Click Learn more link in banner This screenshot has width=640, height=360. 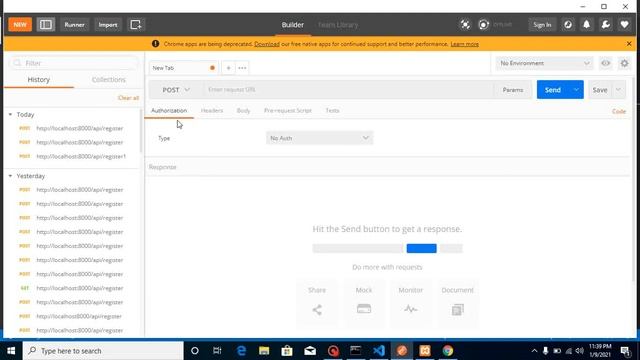coord(464,44)
